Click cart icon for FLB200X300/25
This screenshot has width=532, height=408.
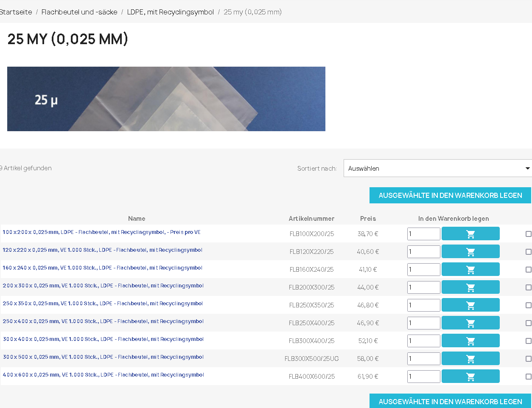[470, 287]
